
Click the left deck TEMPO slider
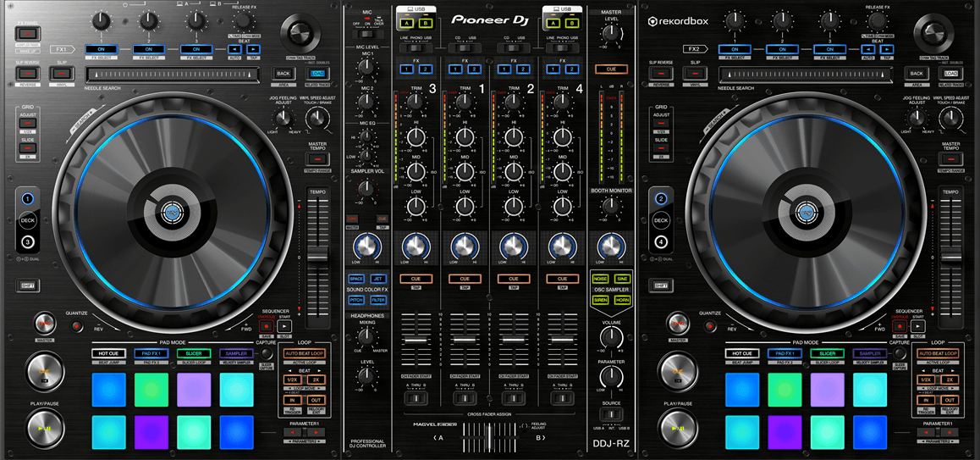(317, 255)
